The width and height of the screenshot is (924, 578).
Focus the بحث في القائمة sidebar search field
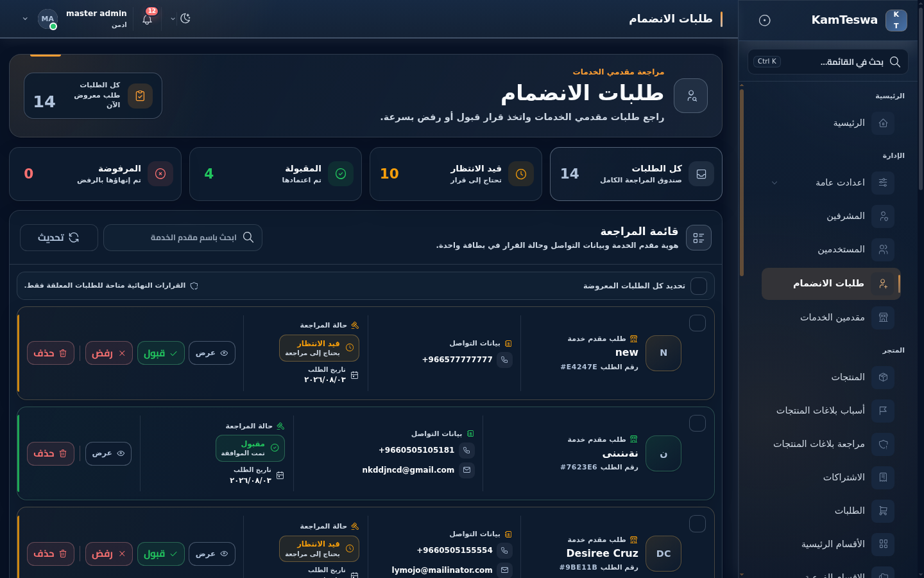coord(828,62)
